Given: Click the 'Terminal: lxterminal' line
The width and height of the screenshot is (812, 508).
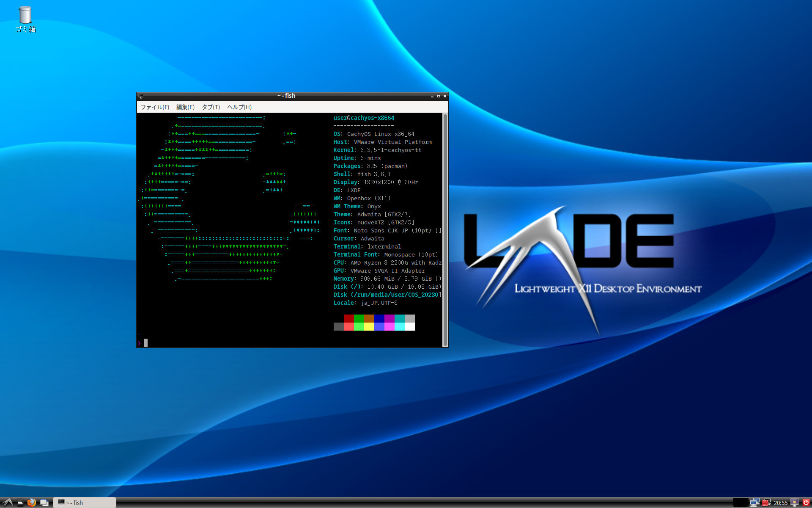Looking at the screenshot, I should point(368,247).
